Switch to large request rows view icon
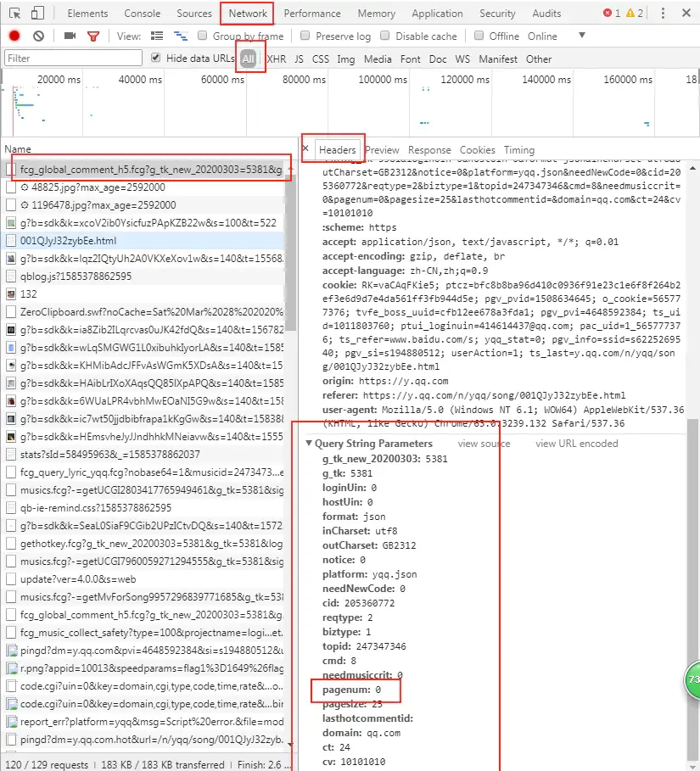The image size is (700, 771). click(x=157, y=36)
